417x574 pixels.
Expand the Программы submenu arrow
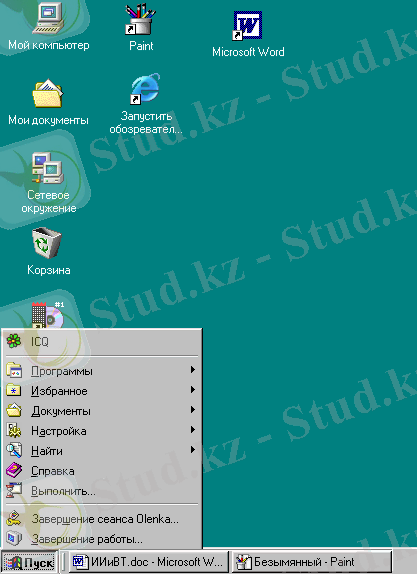click(193, 370)
